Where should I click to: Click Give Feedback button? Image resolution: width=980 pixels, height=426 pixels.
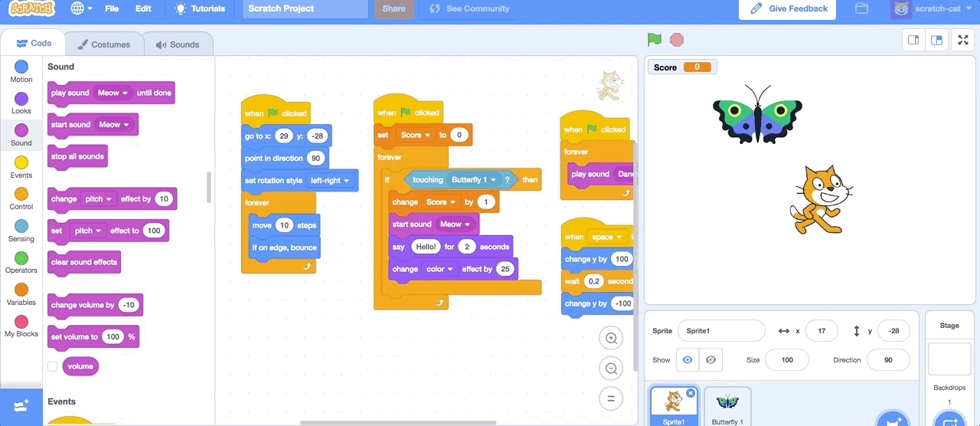(x=789, y=8)
